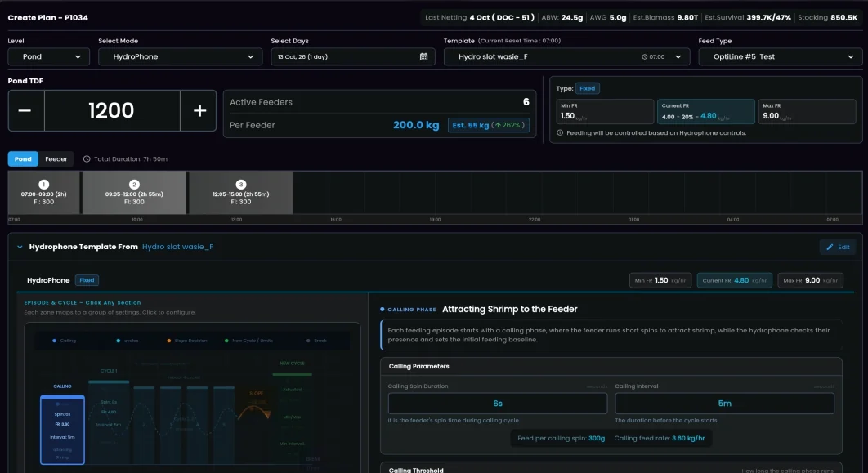Viewport: 868px width, 473px height.
Task: Click the AWG 5.0g stat
Action: 608,18
